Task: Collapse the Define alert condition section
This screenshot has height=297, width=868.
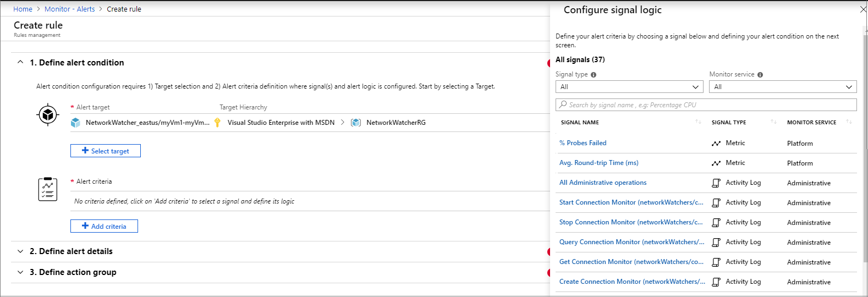Action: (20, 63)
